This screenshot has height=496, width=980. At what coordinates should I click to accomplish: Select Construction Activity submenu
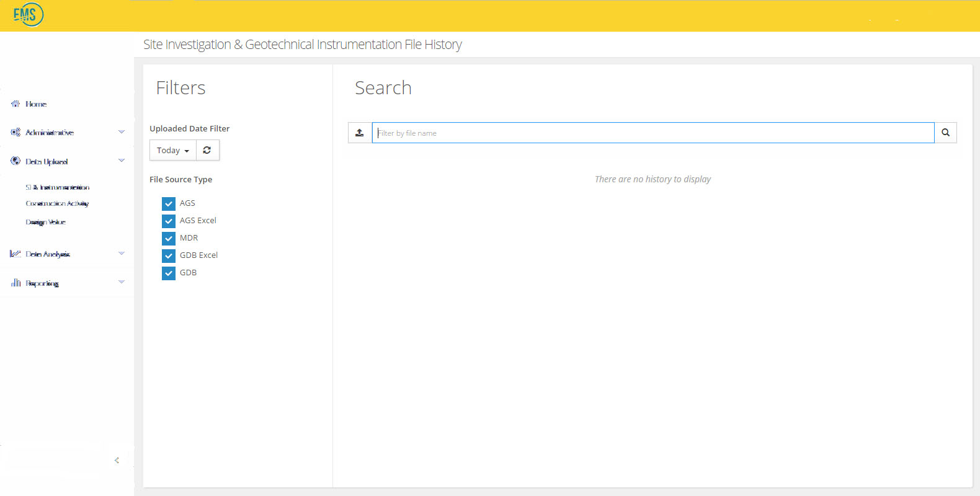57,203
